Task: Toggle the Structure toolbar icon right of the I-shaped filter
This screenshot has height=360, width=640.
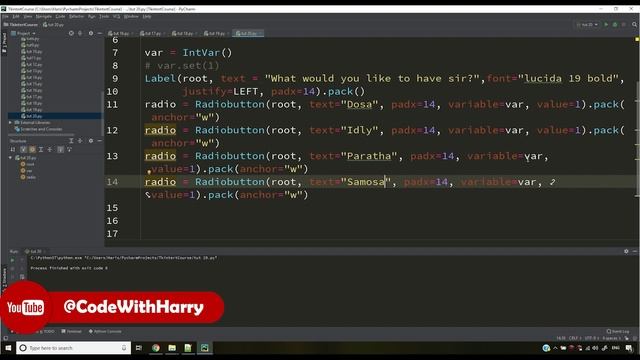Action: point(50,150)
